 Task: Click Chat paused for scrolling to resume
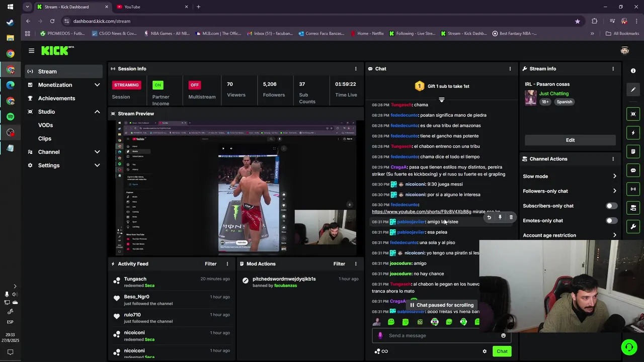442,305
